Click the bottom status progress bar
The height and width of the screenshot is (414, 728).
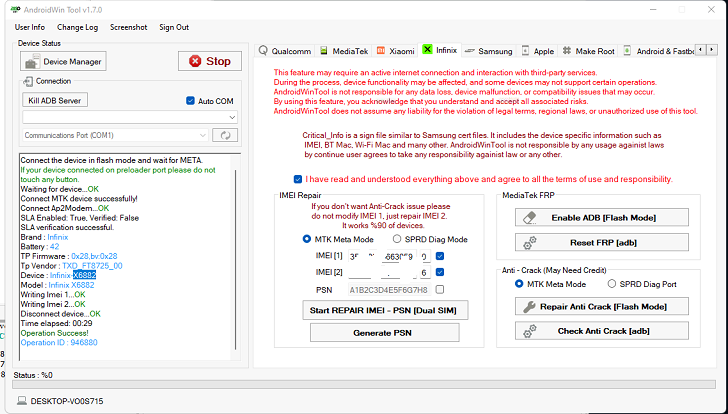363,383
